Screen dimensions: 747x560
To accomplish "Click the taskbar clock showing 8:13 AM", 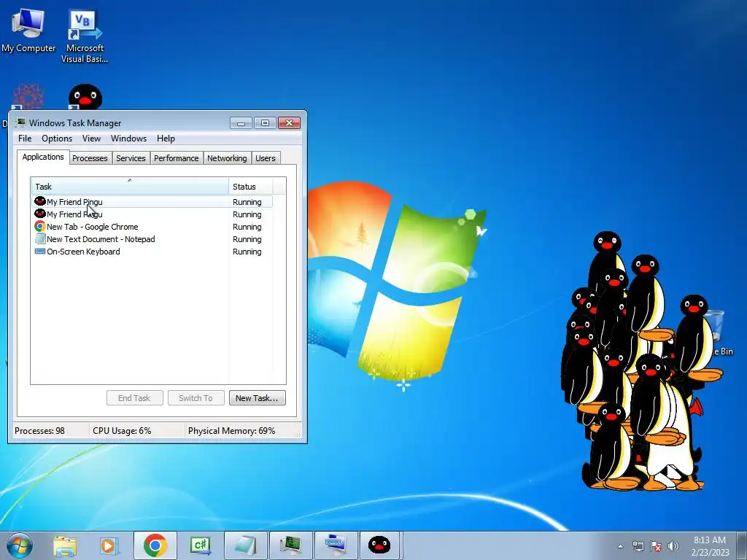I will tap(710, 546).
